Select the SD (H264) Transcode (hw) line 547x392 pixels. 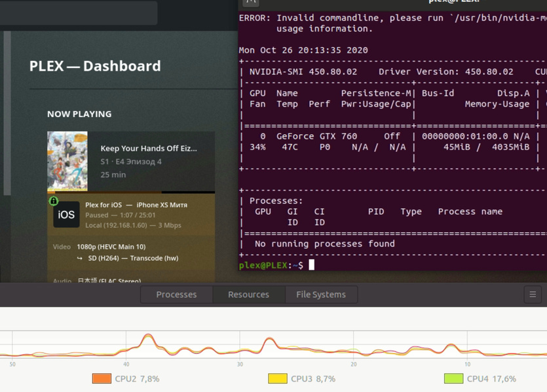(133, 258)
